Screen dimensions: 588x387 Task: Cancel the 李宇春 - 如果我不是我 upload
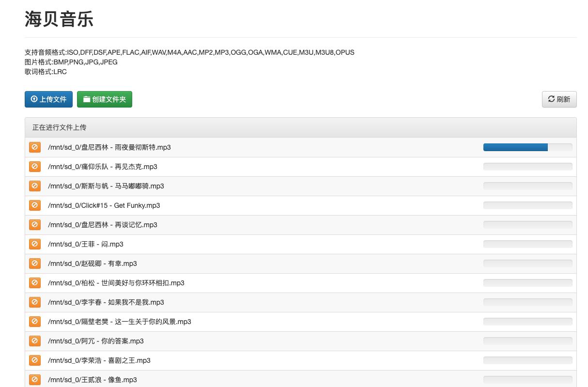point(34,302)
